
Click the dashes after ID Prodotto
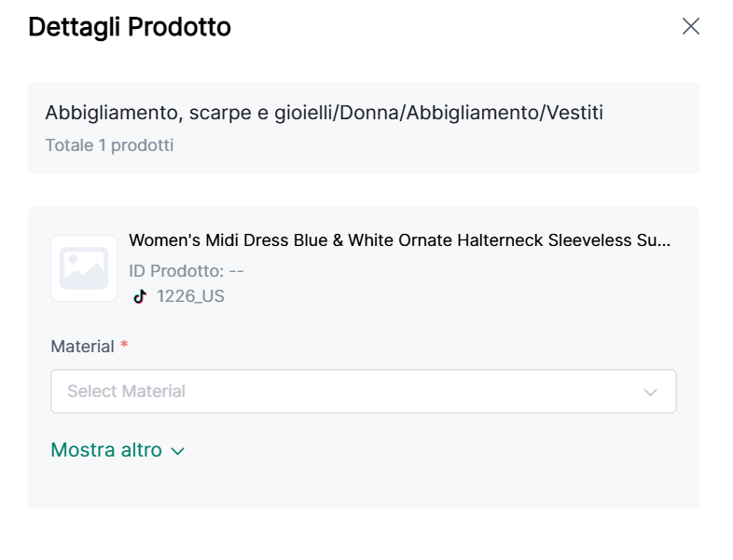236,271
